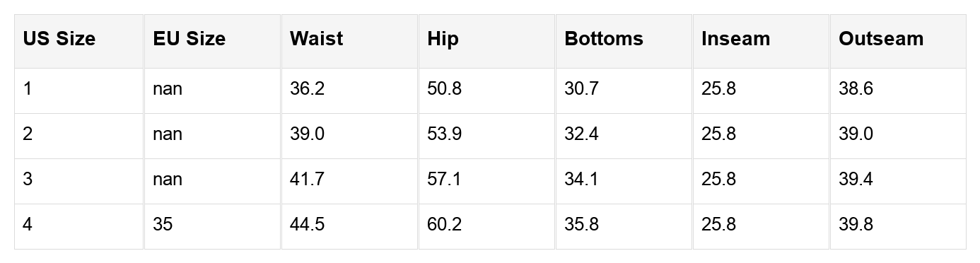Click the Outseam column header
The height and width of the screenshot is (263, 980).
[898, 41]
